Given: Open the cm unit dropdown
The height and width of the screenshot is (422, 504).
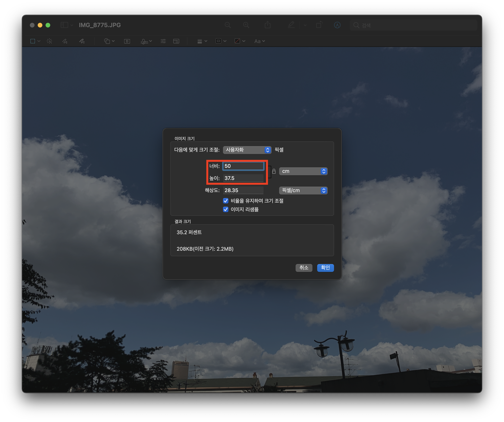Looking at the screenshot, I should 303,171.
